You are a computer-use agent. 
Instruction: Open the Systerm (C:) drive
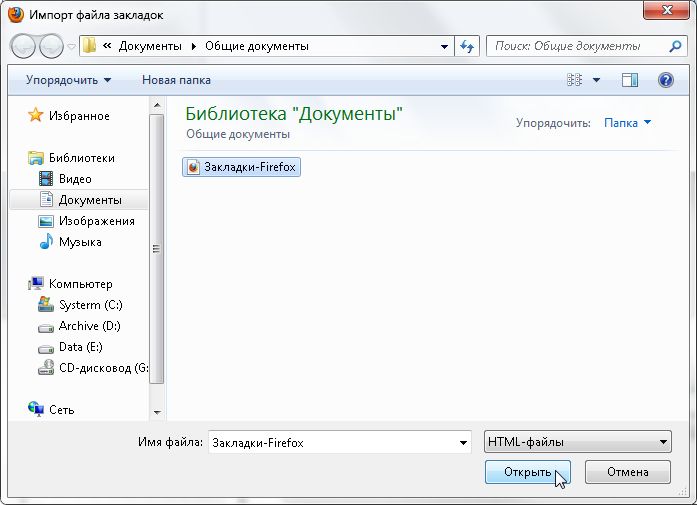click(x=90, y=305)
